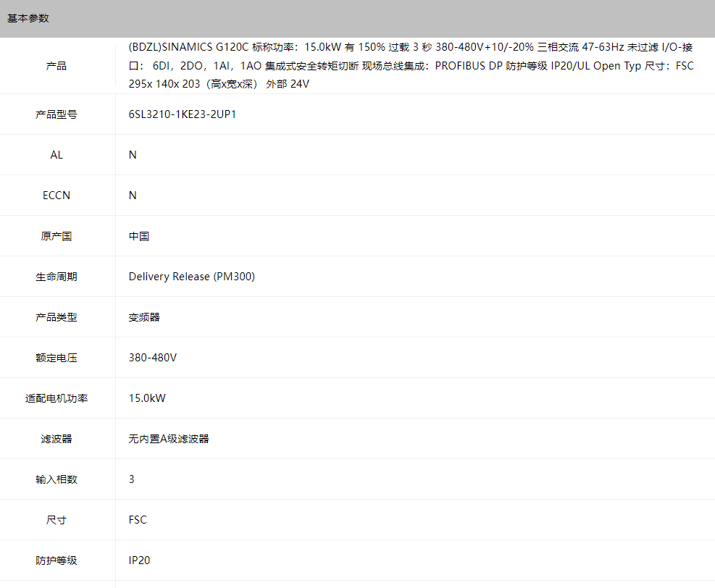715x588 pixels.
Task: Select the 380-480V rated voltage value
Action: pos(153,358)
